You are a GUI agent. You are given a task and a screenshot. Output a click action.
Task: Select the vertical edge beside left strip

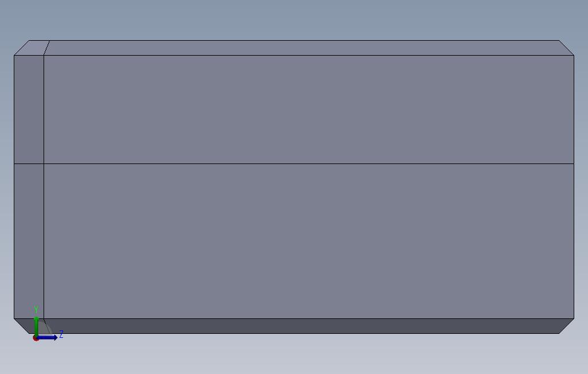pos(44,187)
